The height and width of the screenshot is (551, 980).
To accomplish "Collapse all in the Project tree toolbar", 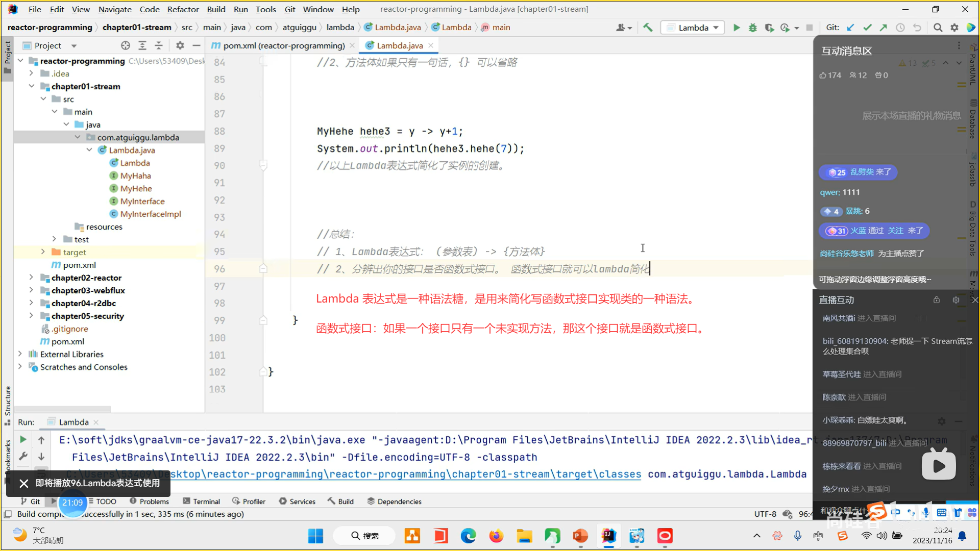I will [x=159, y=45].
